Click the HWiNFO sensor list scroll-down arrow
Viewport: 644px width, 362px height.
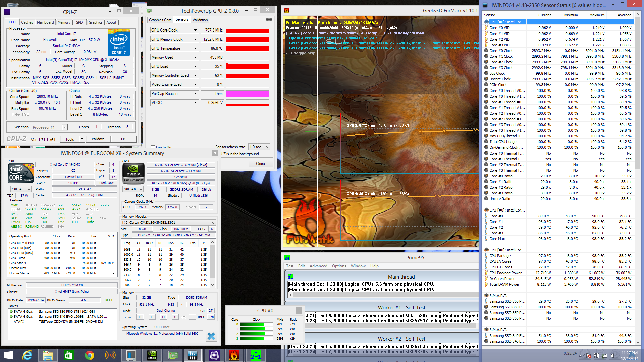(638, 342)
